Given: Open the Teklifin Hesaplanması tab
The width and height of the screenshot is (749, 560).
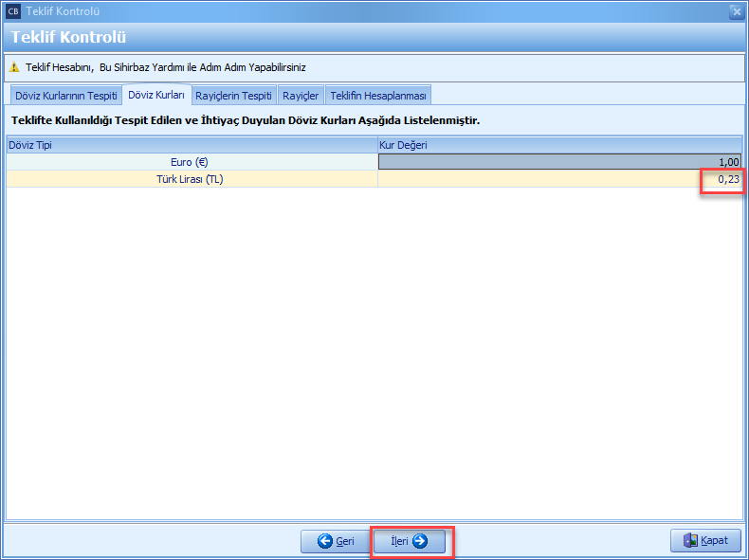Looking at the screenshot, I should [x=378, y=96].
